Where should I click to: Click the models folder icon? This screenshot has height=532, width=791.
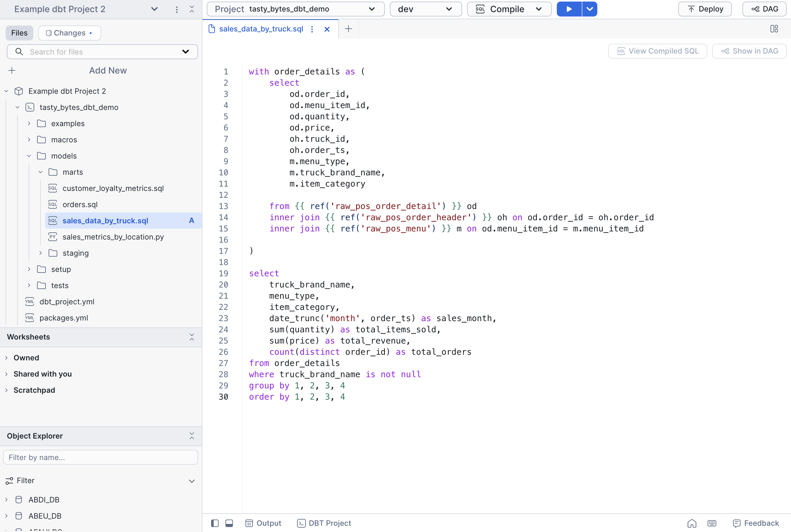pyautogui.click(x=41, y=156)
